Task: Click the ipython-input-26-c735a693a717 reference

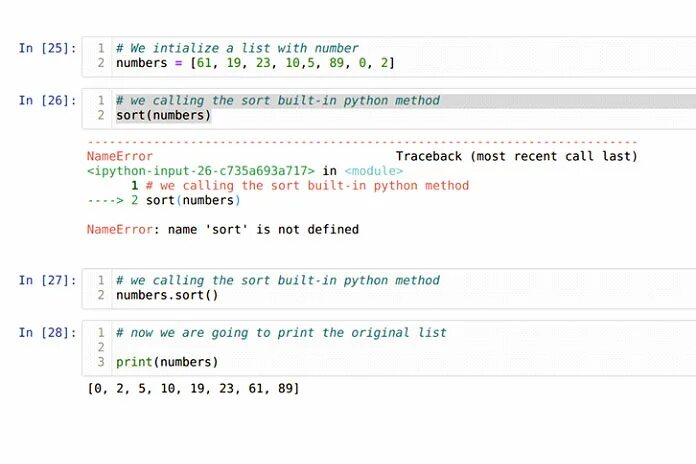Action: click(x=201, y=171)
